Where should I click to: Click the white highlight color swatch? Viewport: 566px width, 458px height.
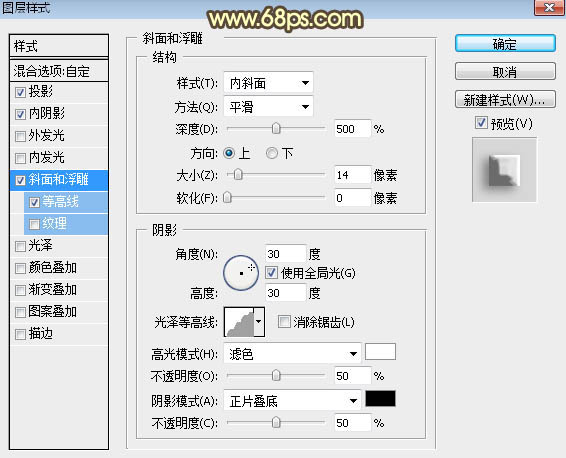point(380,352)
